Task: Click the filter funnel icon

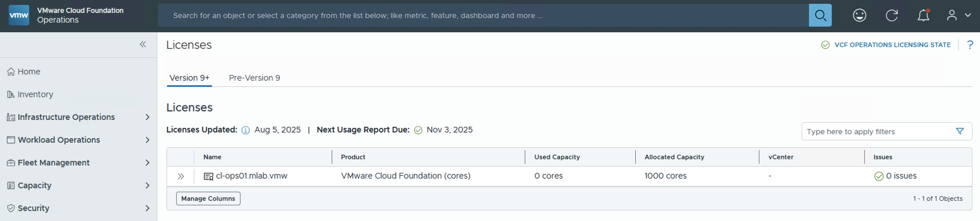Action: coord(959,132)
